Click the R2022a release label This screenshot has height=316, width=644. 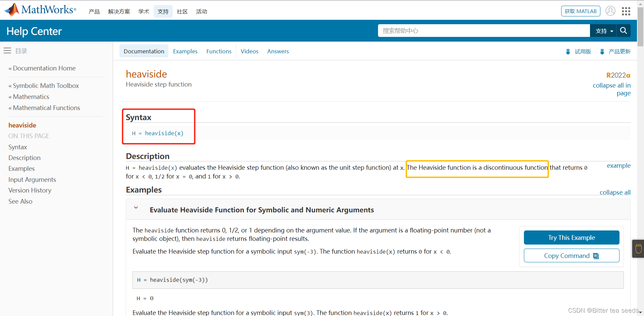pyautogui.click(x=618, y=75)
